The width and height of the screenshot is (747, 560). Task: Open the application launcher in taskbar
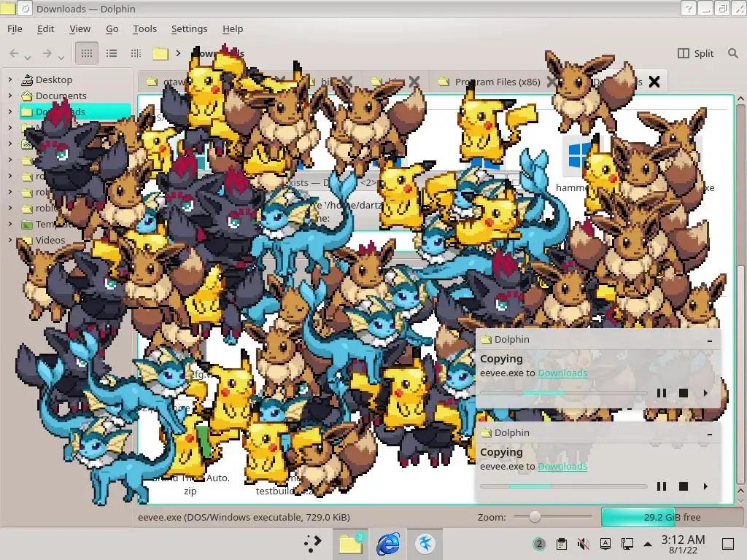tap(312, 543)
